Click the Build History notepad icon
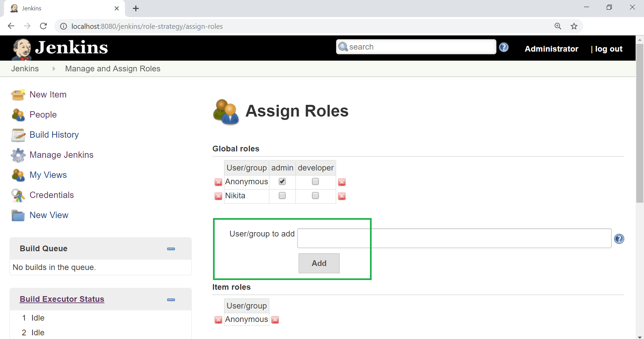This screenshot has height=339, width=644. (x=18, y=135)
